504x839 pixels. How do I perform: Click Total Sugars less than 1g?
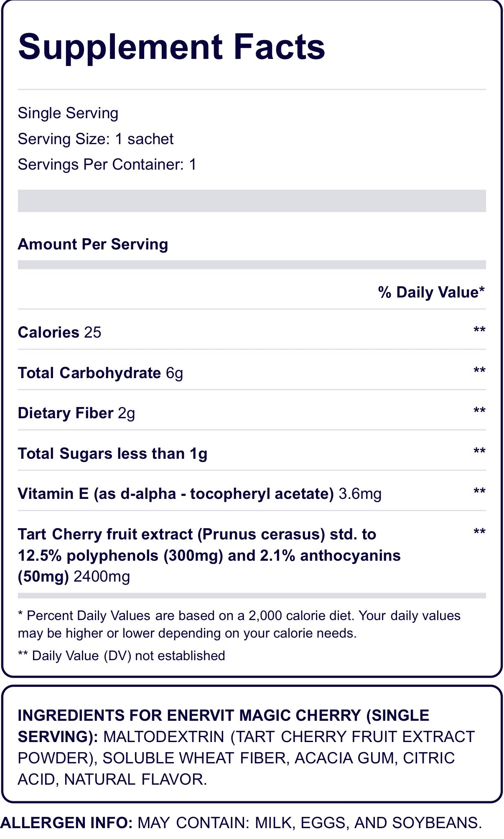click(112, 454)
